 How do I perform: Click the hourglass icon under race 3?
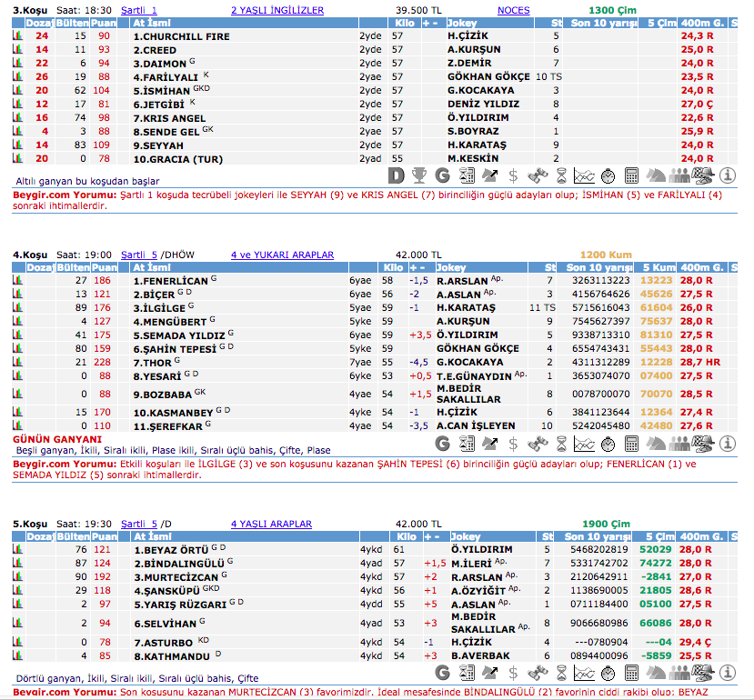tap(561, 175)
